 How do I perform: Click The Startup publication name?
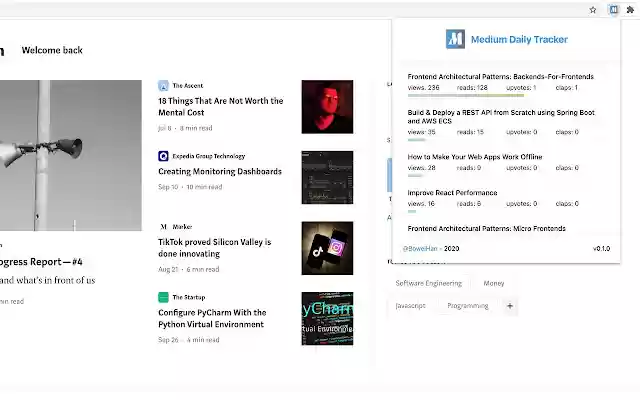coord(189,297)
